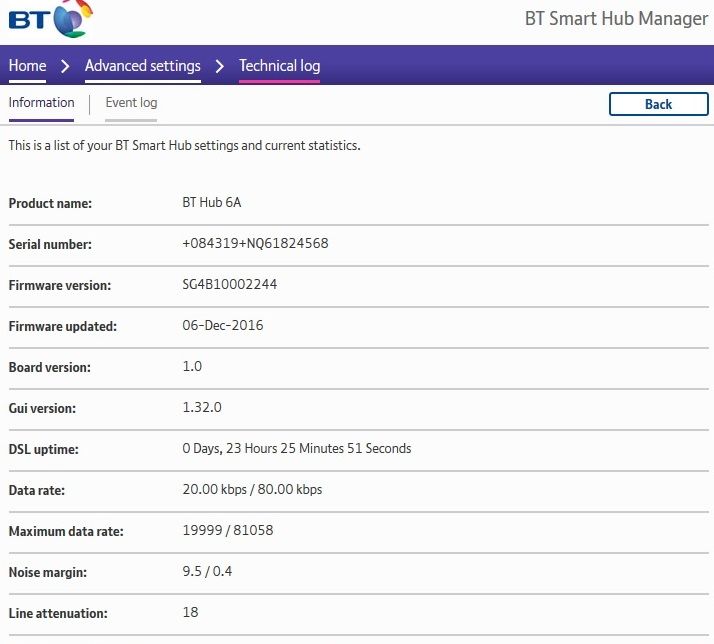Click data rate '20.00 kbps / 80.00 kbps'
Screen dimensions: 714x644
pyautogui.click(x=252, y=490)
